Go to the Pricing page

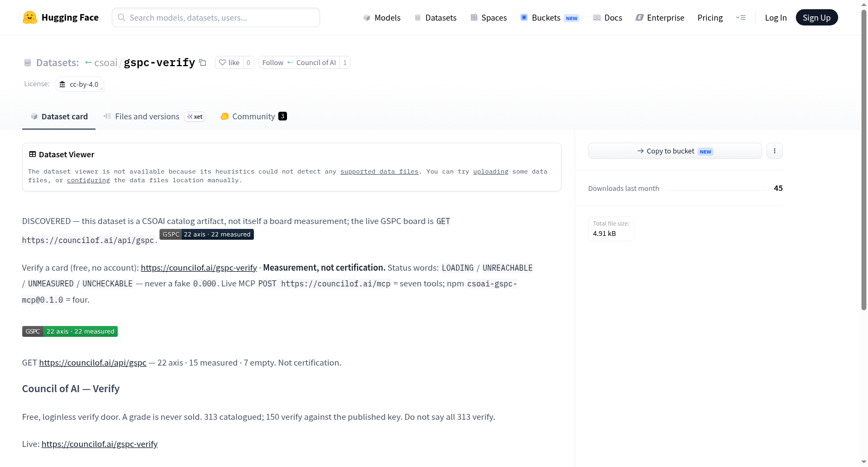[x=710, y=18]
